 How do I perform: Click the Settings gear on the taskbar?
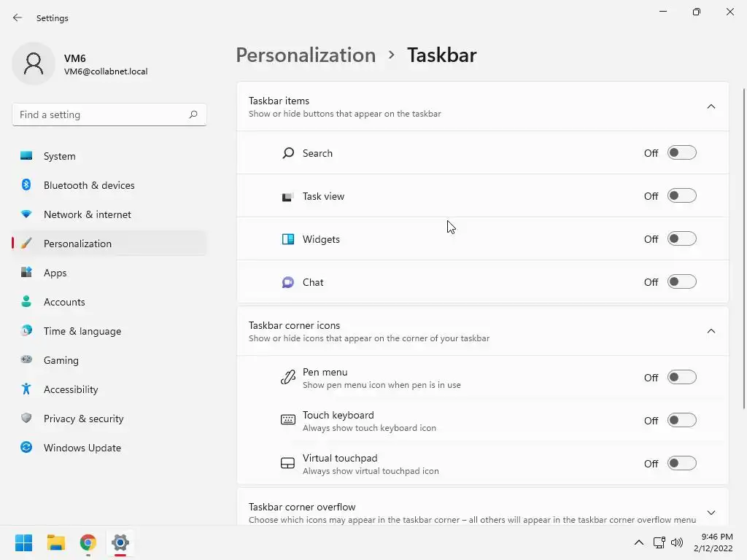tap(120, 542)
